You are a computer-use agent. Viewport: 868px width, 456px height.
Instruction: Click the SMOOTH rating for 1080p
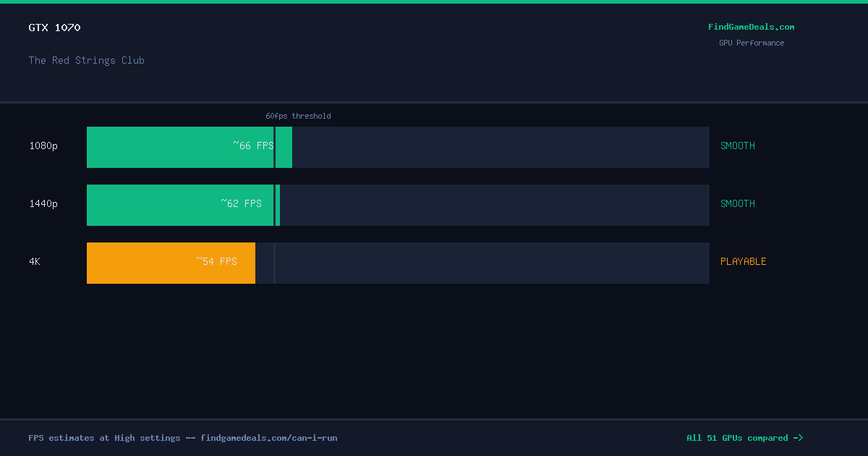pos(738,145)
